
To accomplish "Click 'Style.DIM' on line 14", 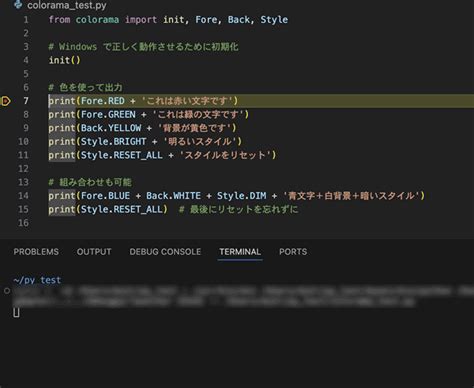I will 242,196.
